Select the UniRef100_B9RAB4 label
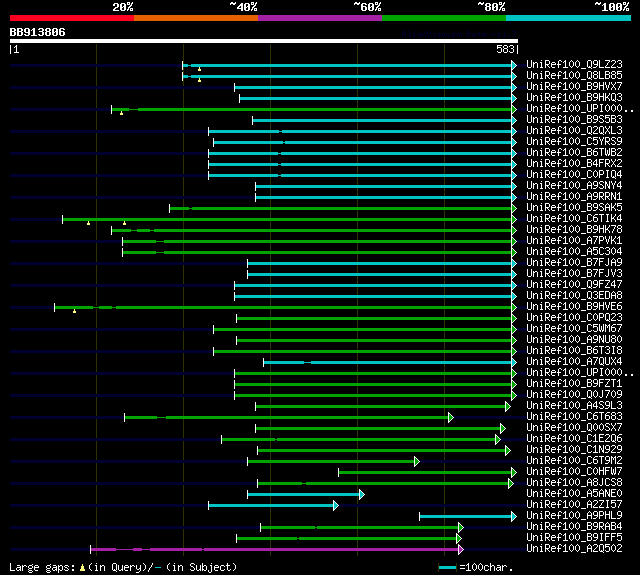The height and width of the screenshot is (575, 640). pos(574,527)
